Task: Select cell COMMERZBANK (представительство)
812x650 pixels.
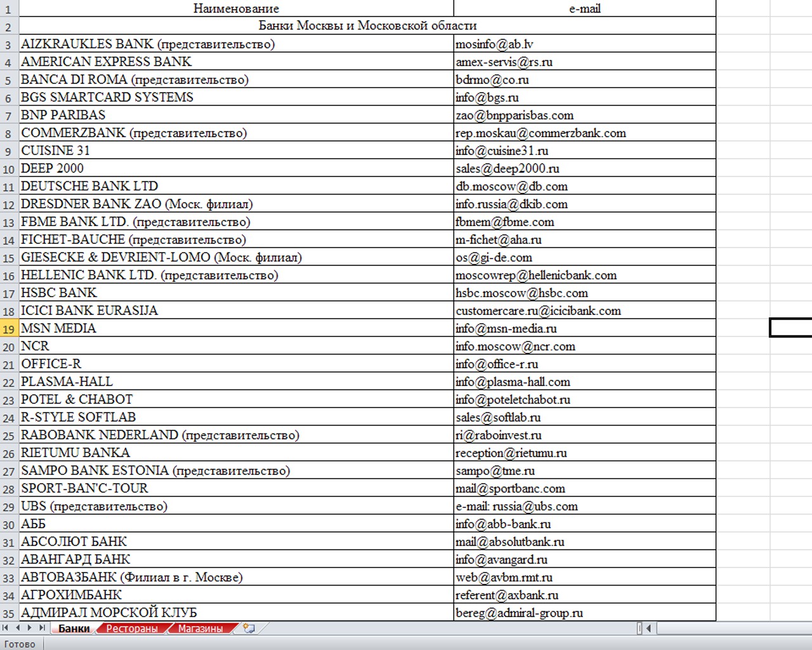Action: tap(236, 133)
